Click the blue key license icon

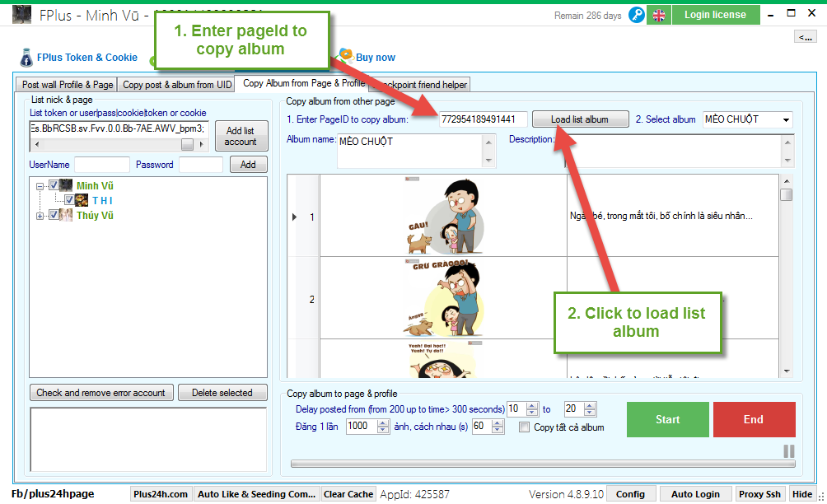click(x=637, y=15)
